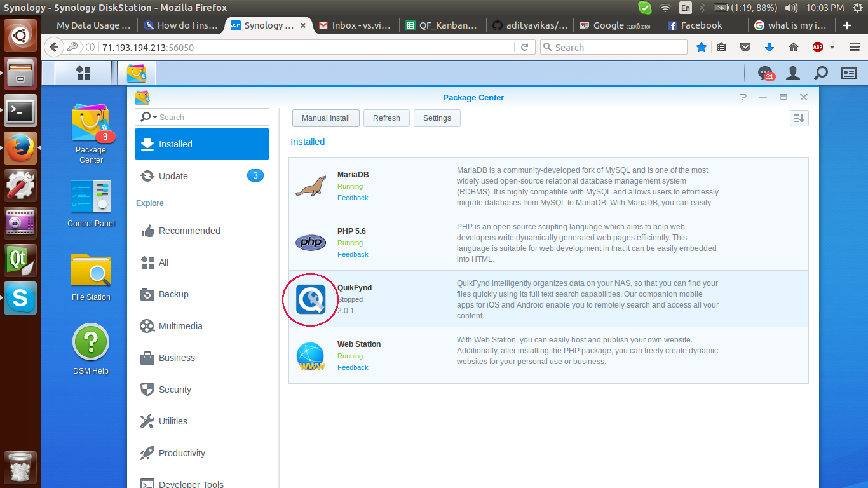The width and height of the screenshot is (868, 488).
Task: Show bookmarks list icon in Firefox toolbar
Action: [x=721, y=47]
